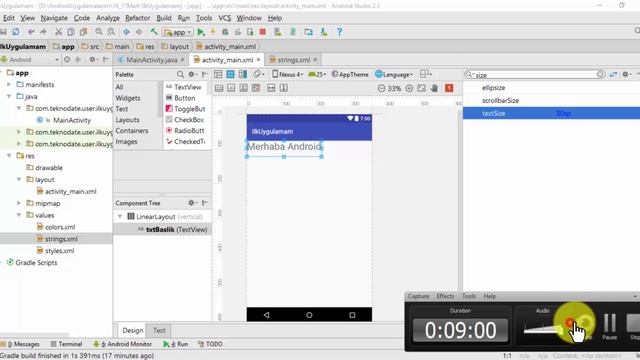Image resolution: width=640 pixels, height=360 pixels.
Task: Close the activity_main.xml tab
Action: 258,60
